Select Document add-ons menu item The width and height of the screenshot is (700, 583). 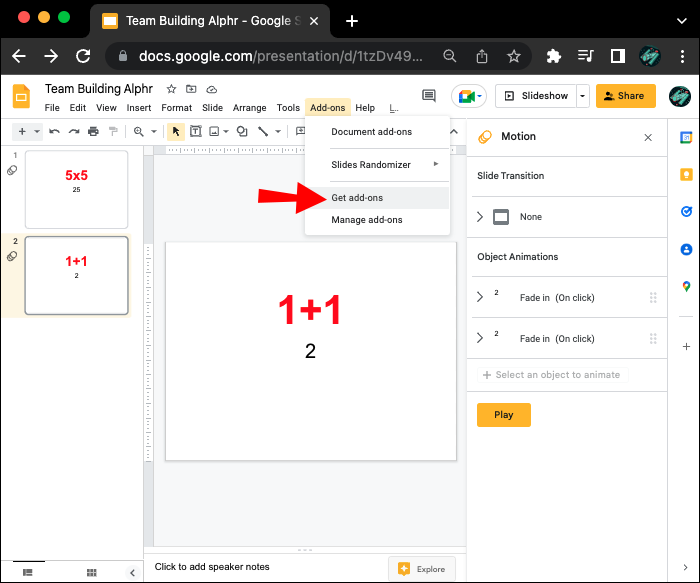[377, 132]
